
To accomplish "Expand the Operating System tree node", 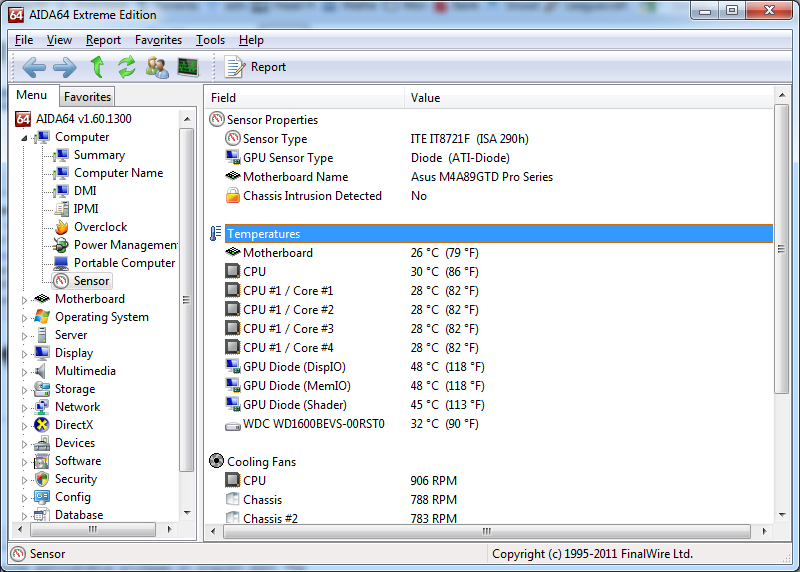I will 24,317.
